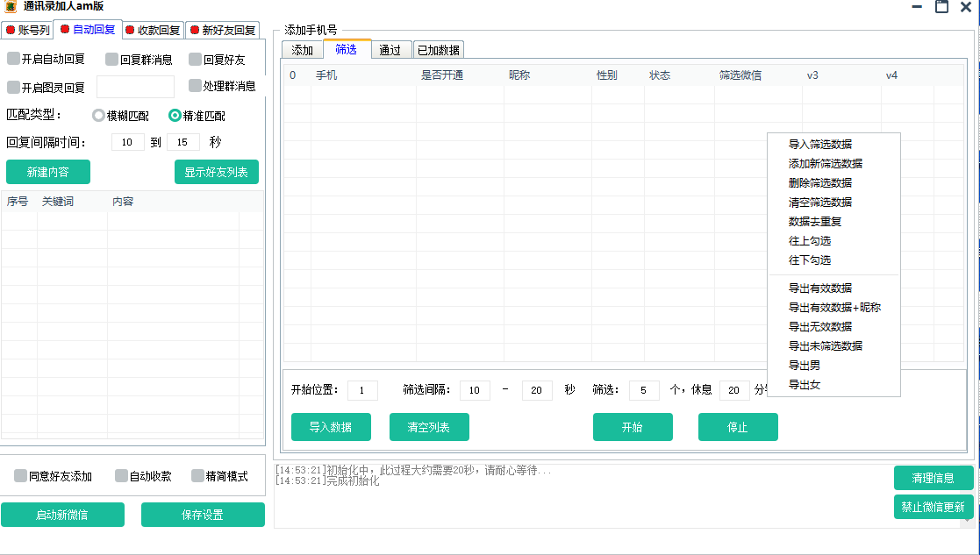
Task: 点击导入数据按钮
Action: [x=331, y=427]
